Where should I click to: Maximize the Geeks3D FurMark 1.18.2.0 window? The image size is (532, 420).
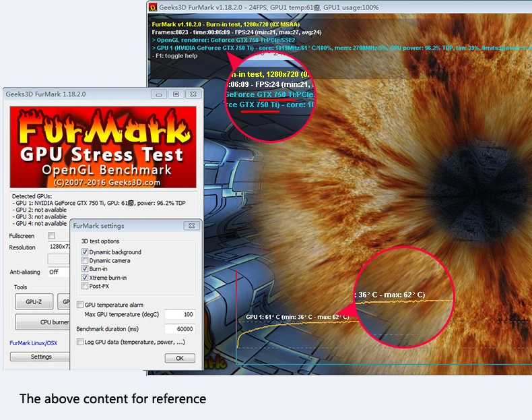pyautogui.click(x=176, y=94)
